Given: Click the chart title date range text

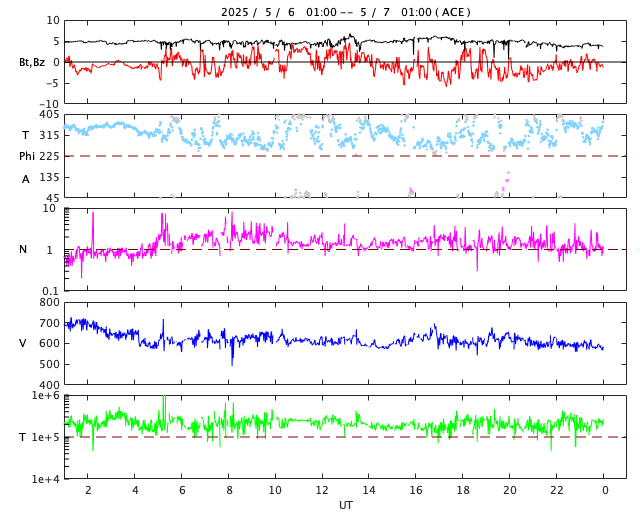Looking at the screenshot, I should (x=346, y=12).
